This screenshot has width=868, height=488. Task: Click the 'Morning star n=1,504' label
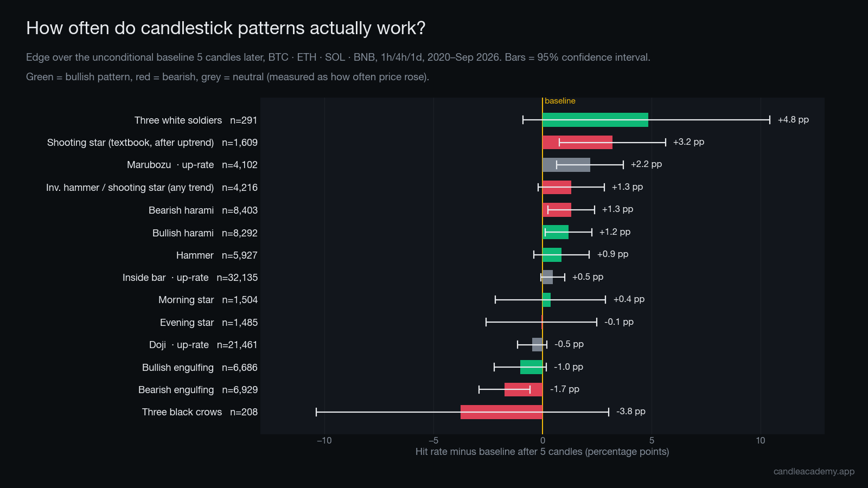208,300
